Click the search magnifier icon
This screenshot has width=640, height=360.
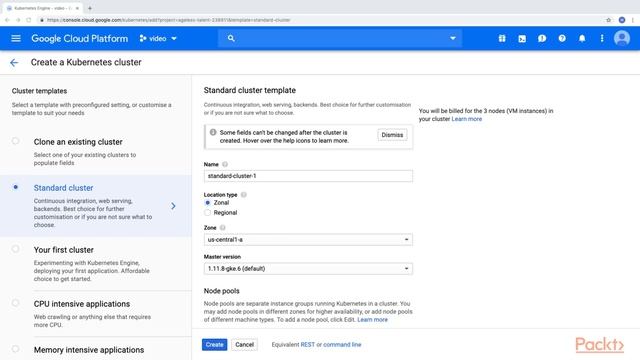[231, 38]
